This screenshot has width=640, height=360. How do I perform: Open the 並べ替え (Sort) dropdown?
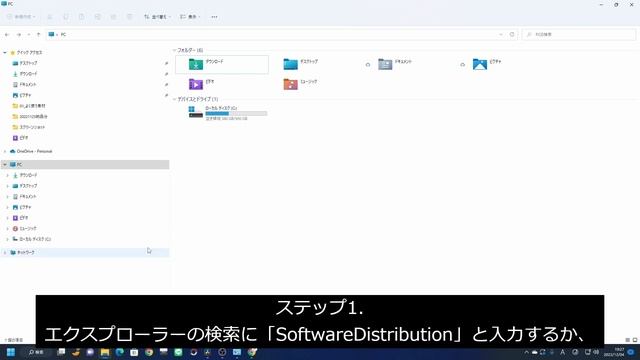(x=157, y=17)
